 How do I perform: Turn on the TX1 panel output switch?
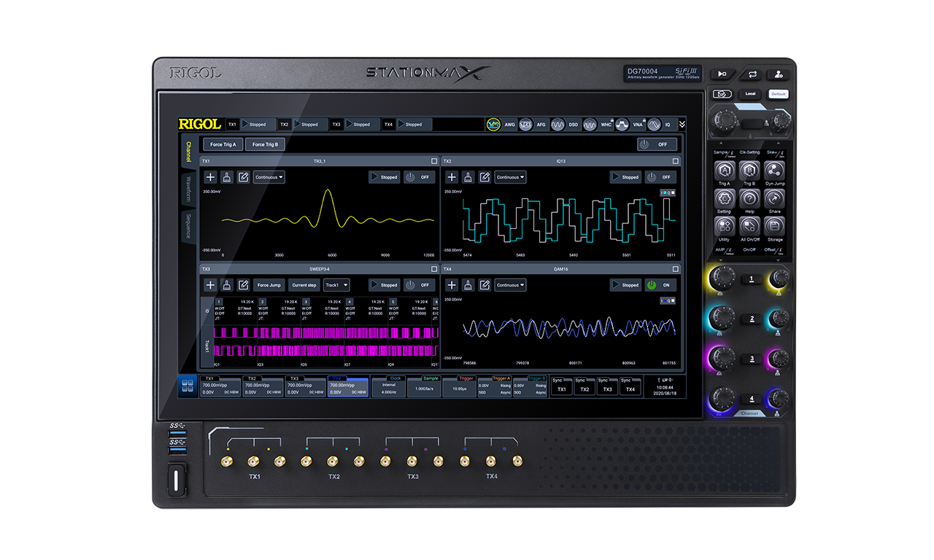(420, 177)
